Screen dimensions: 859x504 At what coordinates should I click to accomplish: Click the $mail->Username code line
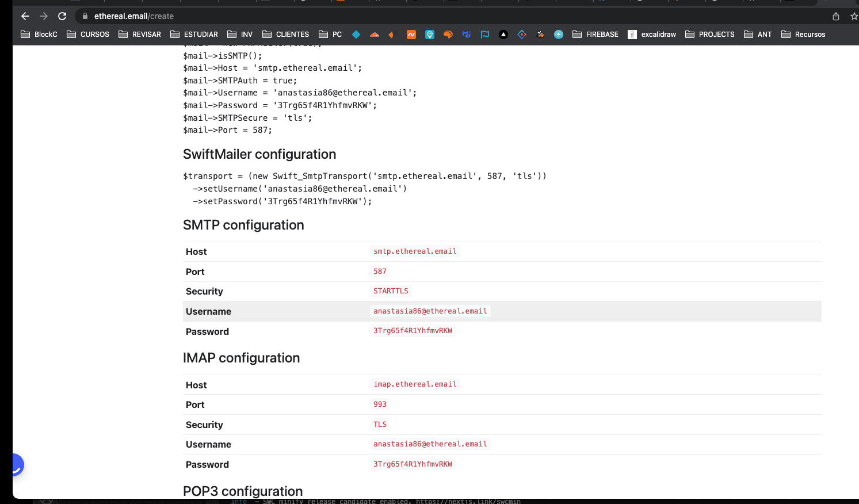[300, 93]
